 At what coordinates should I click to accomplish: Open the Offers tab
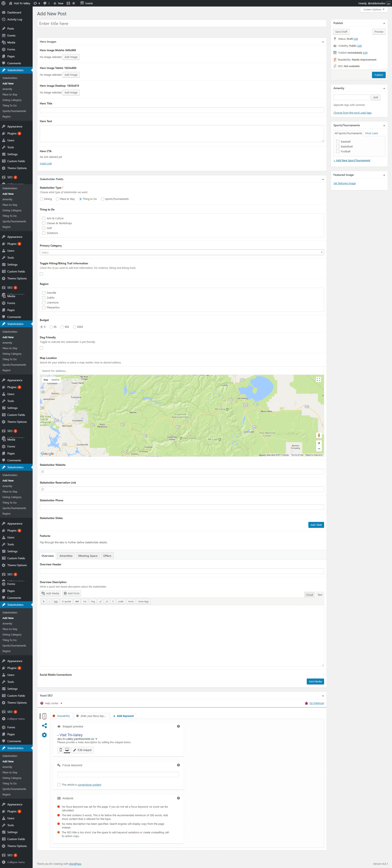pos(107,556)
